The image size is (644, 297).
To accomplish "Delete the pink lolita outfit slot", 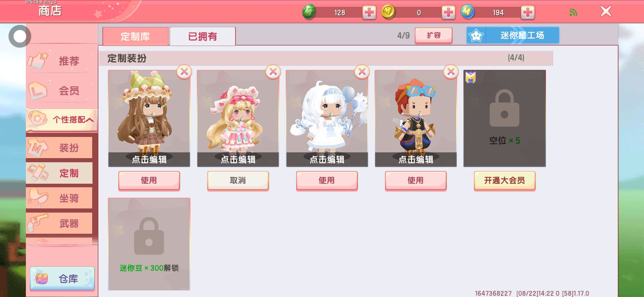I will [273, 72].
